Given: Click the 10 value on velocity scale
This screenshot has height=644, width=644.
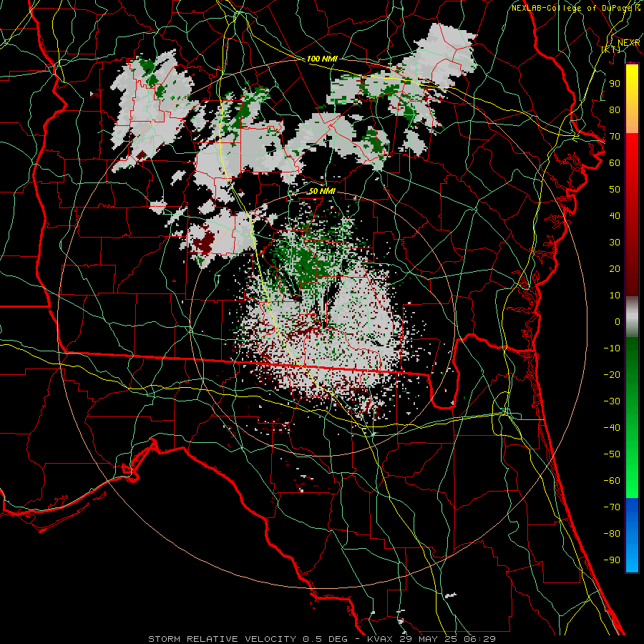Looking at the screenshot, I should 615,296.
